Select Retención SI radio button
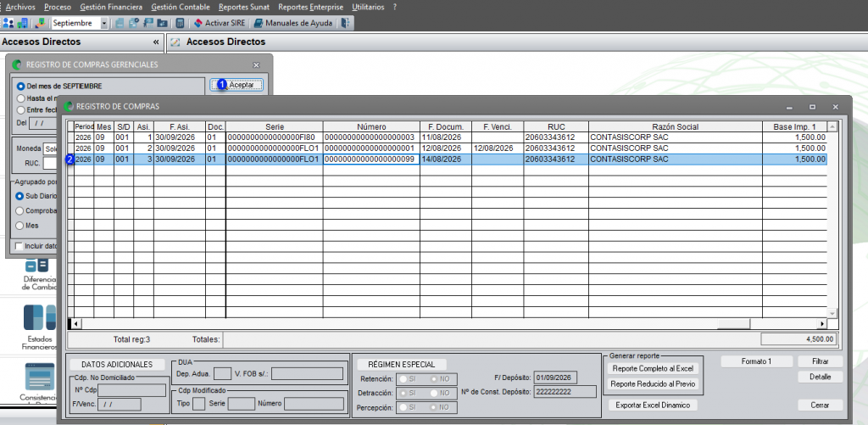 (x=403, y=378)
